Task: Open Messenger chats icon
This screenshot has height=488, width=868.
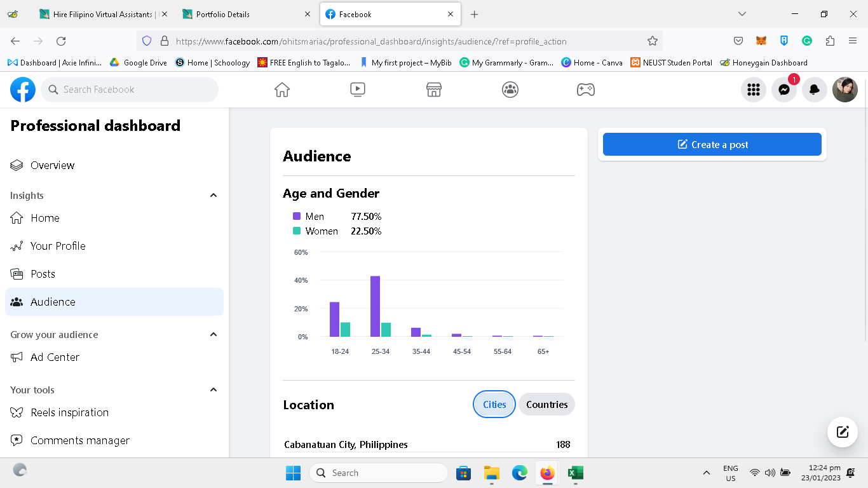Action: (x=784, y=90)
